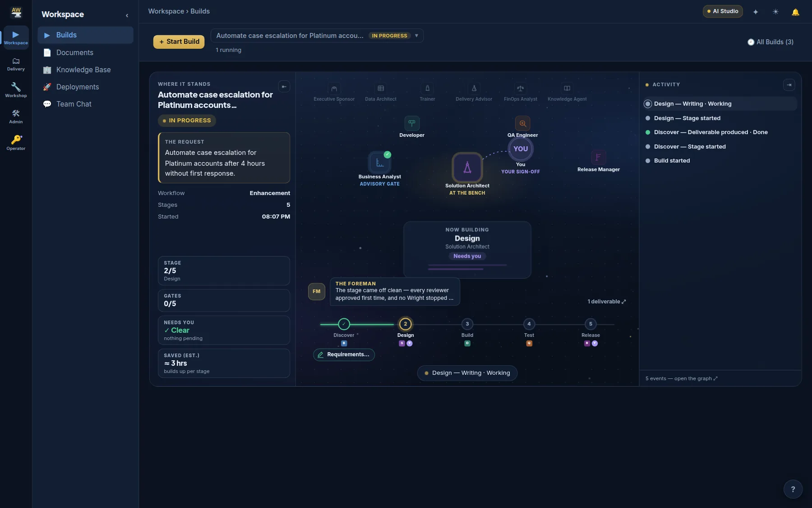Select the Knowledge Agent icon

(567, 89)
